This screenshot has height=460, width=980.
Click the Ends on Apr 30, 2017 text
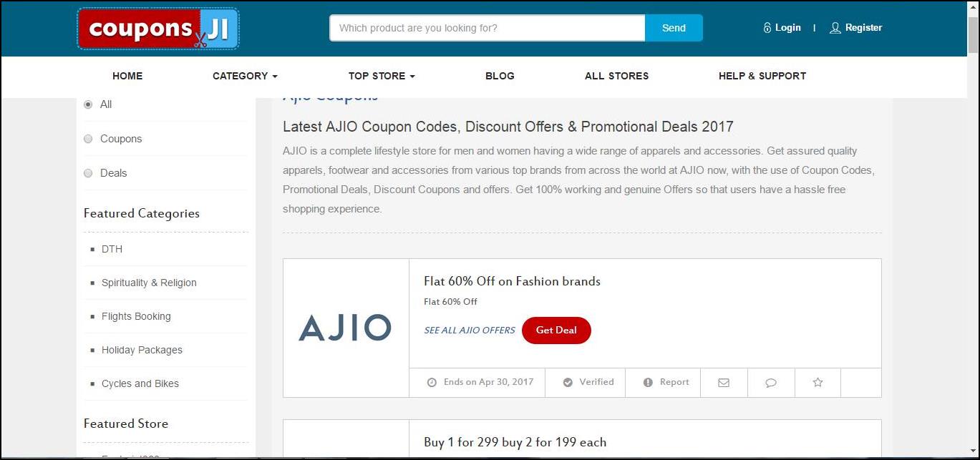(489, 382)
